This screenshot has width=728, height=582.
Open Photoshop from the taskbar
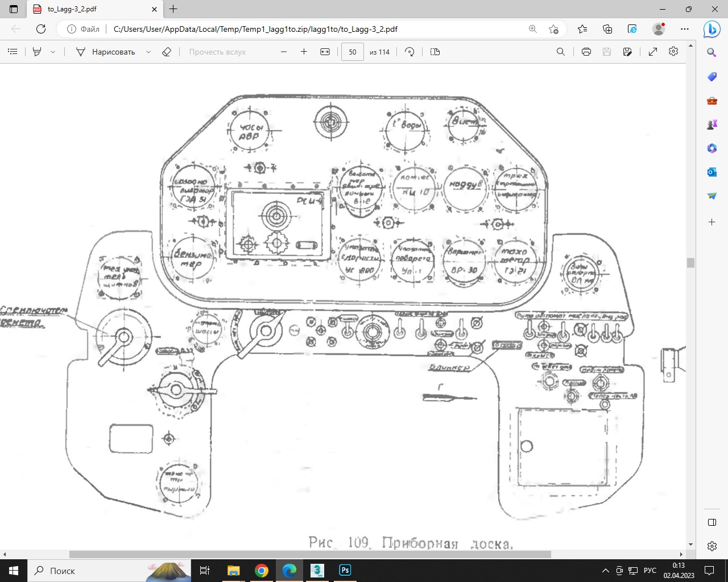tap(345, 571)
